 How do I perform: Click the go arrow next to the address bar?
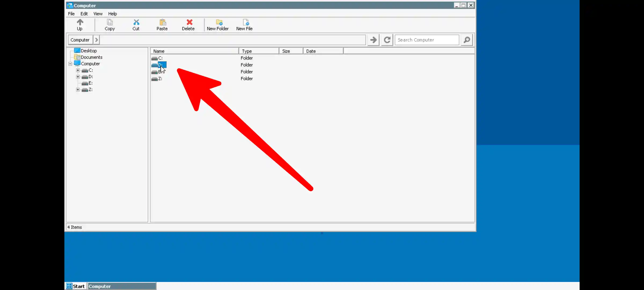[x=373, y=40]
